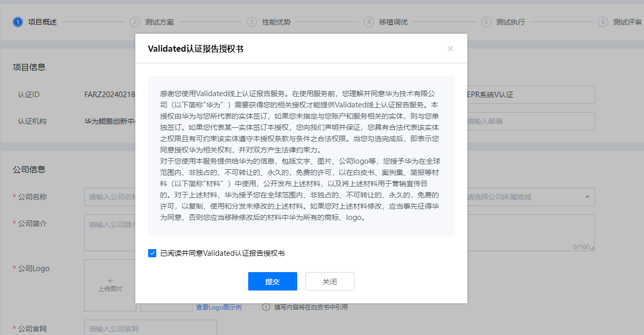Jump to step 5 测试执行
Image resolution: width=644 pixels, height=335 pixels.
pyautogui.click(x=503, y=22)
